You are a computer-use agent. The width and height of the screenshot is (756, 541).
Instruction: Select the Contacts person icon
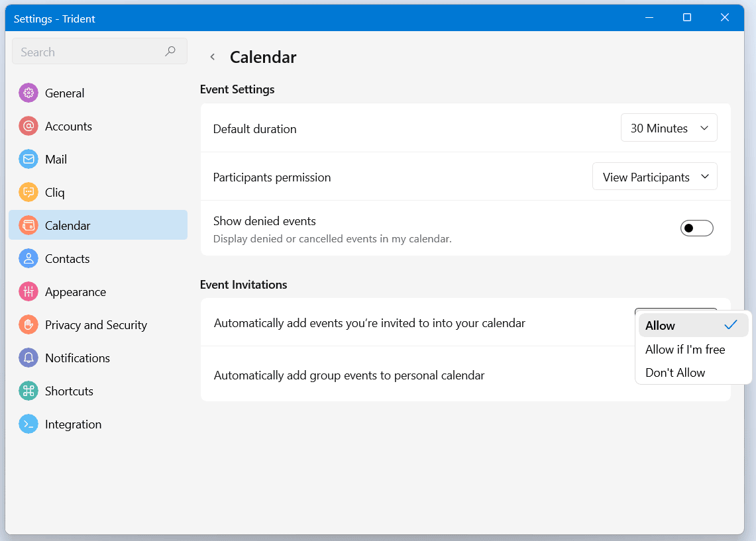[x=28, y=259]
